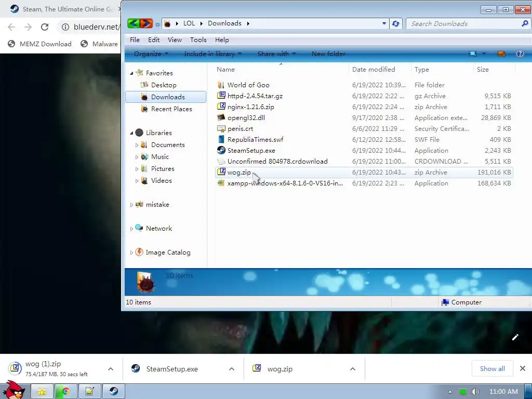Viewport: 532px width, 399px height.
Task: Show hidden system tray icons
Action: coord(450,392)
